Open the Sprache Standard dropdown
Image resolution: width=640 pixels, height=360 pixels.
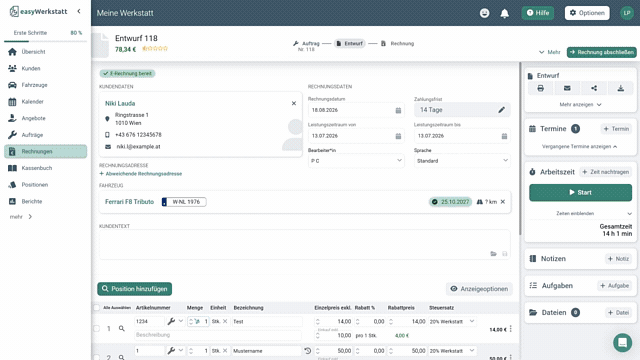coord(462,161)
